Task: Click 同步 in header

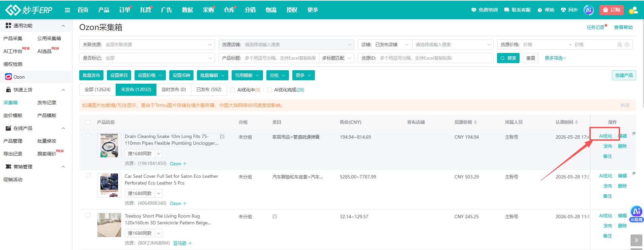Action: point(569,10)
